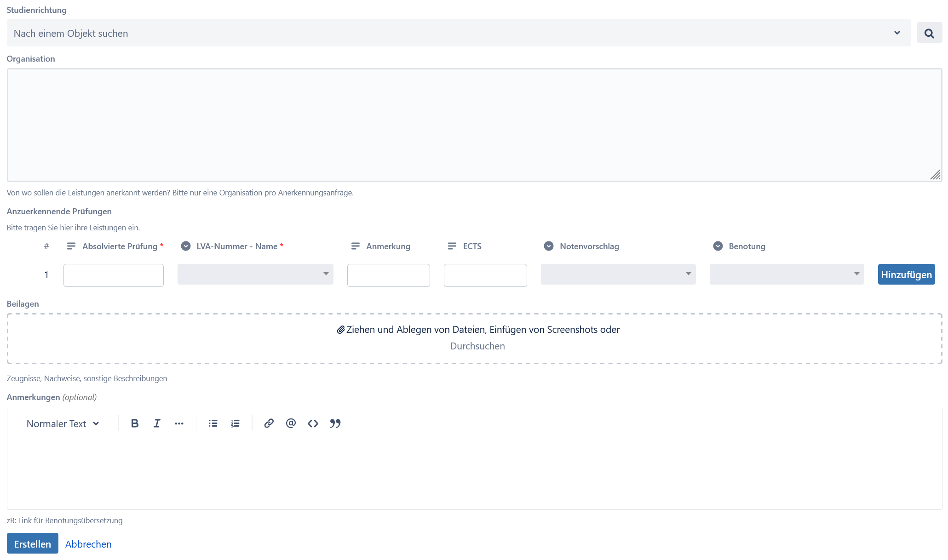Click the circle-chevron icon beside Benotung

pyautogui.click(x=718, y=246)
